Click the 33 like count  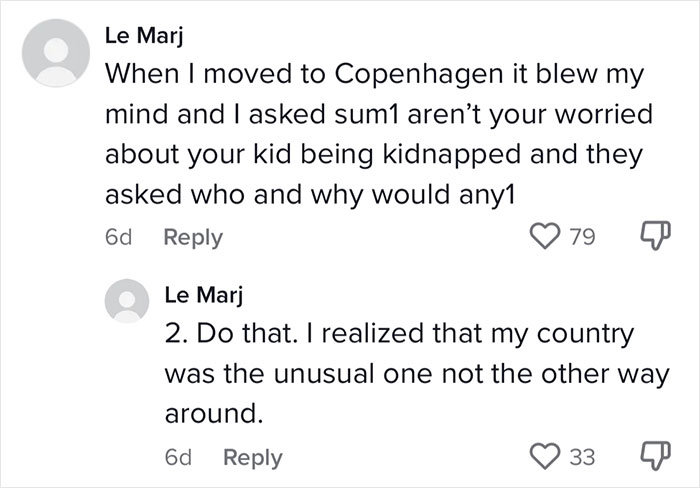[x=582, y=457]
